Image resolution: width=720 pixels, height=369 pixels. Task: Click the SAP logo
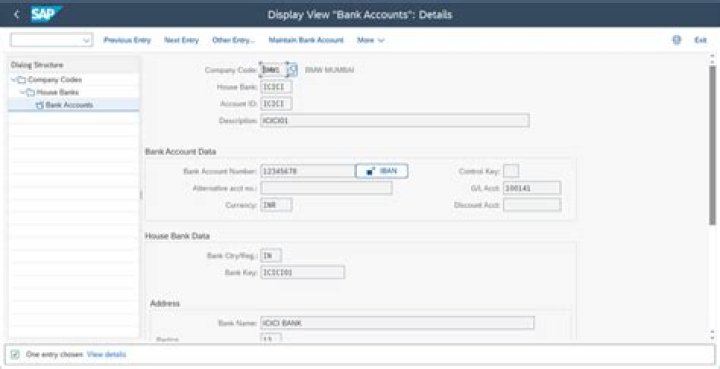(x=46, y=14)
